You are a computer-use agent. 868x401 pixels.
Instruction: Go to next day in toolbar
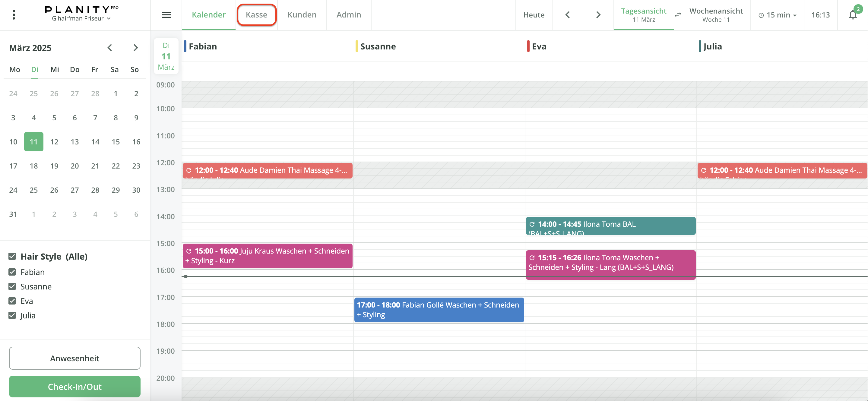[x=598, y=15]
